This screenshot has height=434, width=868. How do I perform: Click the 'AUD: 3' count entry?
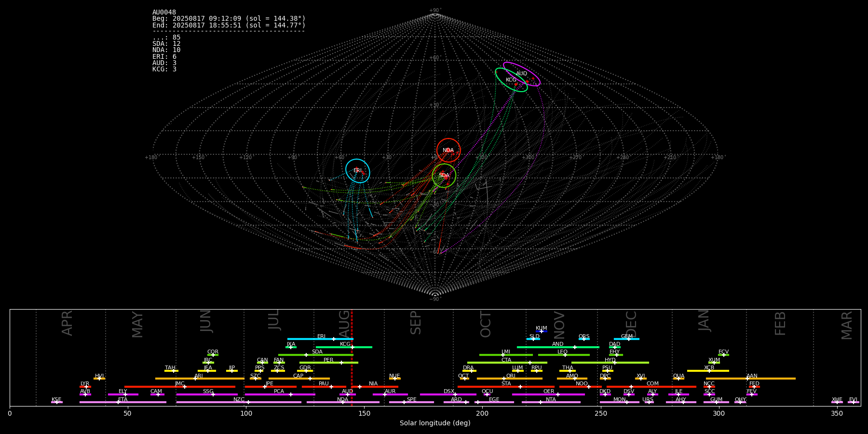[164, 63]
